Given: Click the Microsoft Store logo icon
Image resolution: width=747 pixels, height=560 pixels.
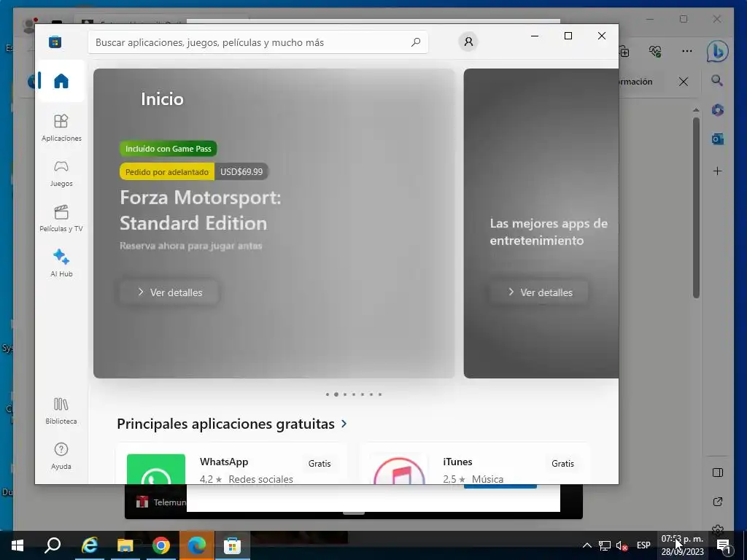Looking at the screenshot, I should coord(55,42).
